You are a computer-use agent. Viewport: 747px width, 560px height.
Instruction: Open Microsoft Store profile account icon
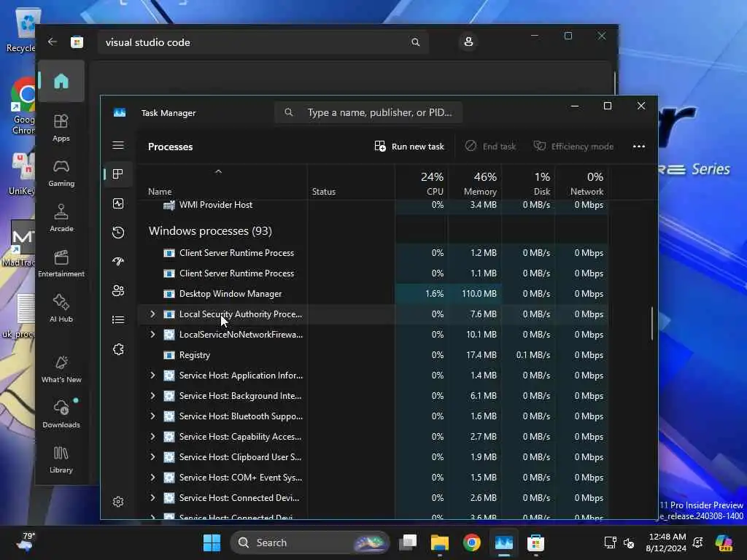468,42
